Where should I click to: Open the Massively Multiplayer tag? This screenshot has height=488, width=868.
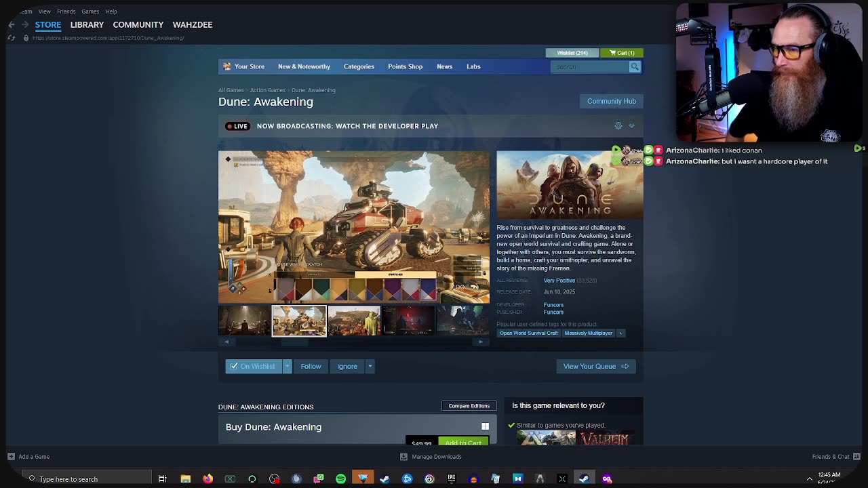(x=588, y=333)
